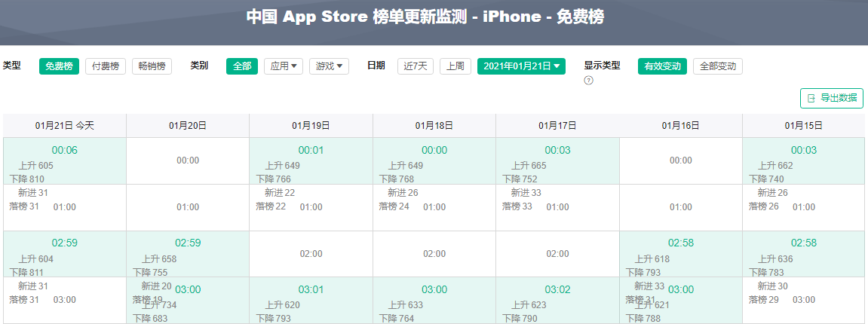
Task: Click 下降 810 in the 00:06 cell
Action: (26, 179)
